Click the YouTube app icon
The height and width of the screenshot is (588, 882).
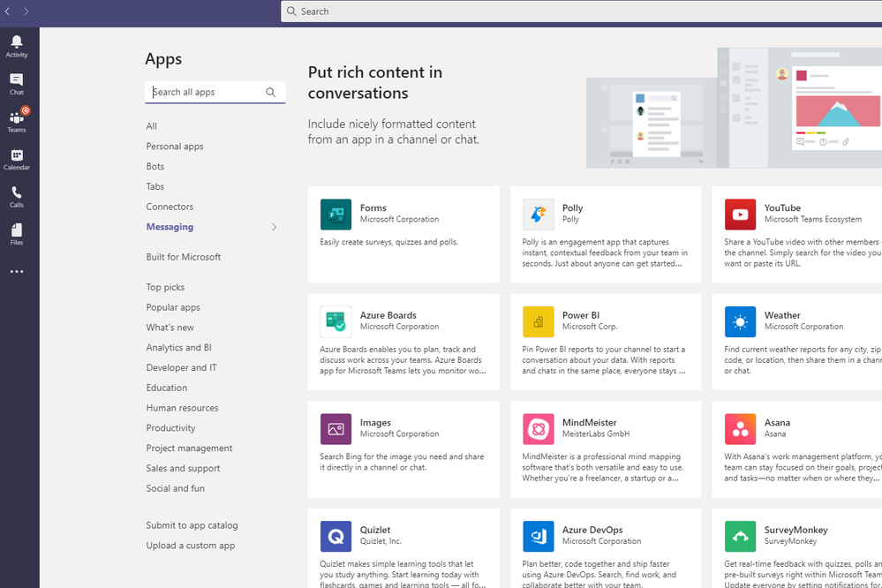point(740,215)
